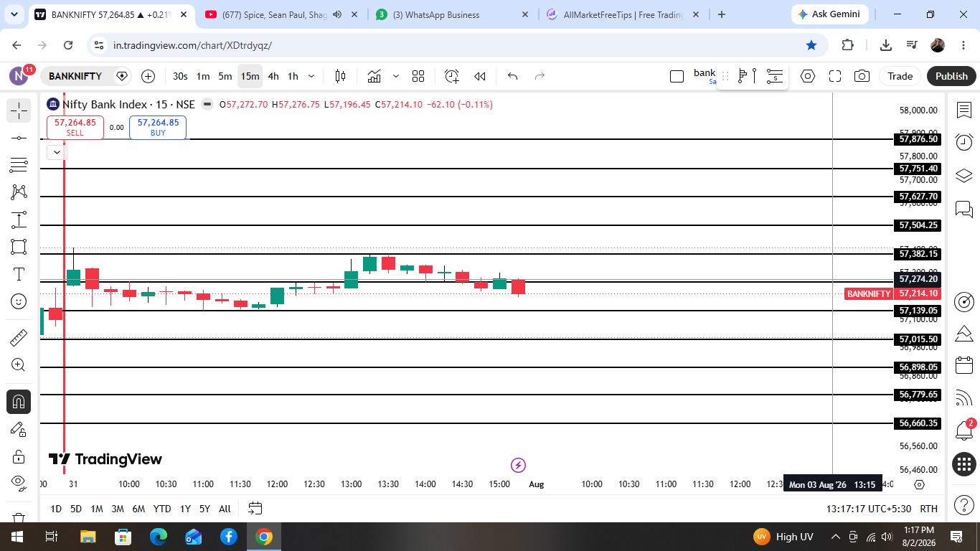Create a price alert from toolbar
980x551 pixels.
[451, 76]
